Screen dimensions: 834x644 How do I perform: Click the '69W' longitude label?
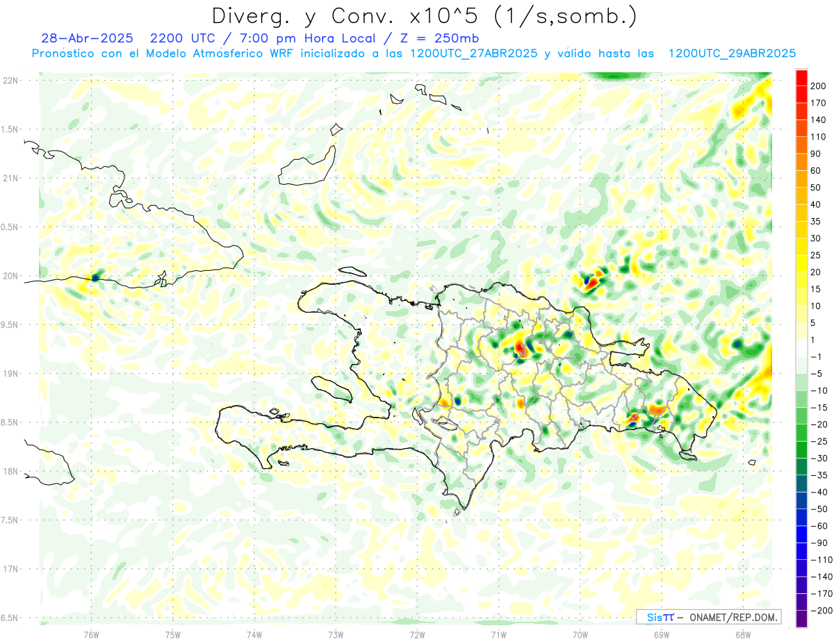pos(662,635)
